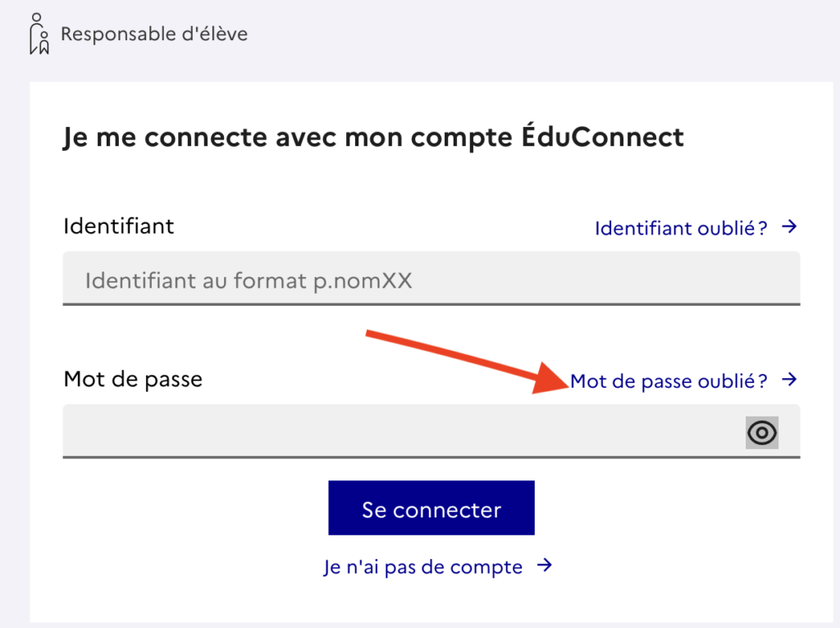Click the Mot de passe field label

pos(133,380)
